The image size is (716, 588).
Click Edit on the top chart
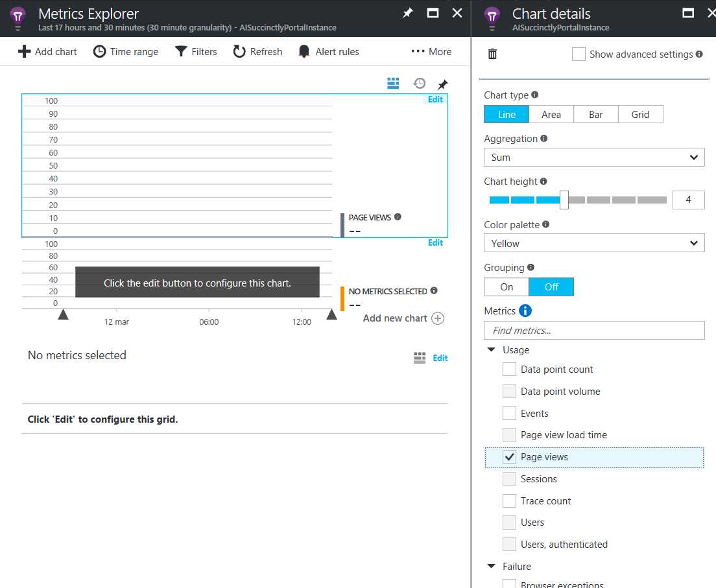pos(435,99)
